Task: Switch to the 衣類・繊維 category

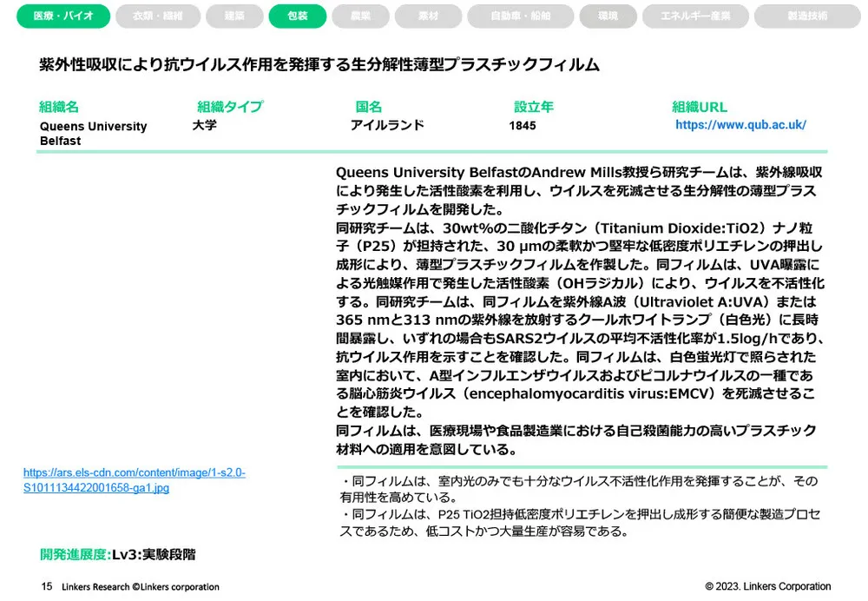Action: click(156, 16)
